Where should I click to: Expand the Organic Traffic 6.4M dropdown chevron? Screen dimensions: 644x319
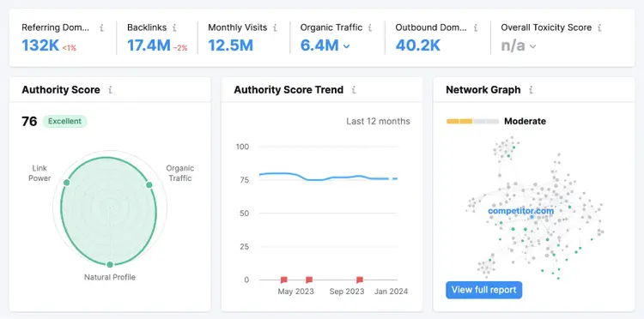(x=346, y=46)
